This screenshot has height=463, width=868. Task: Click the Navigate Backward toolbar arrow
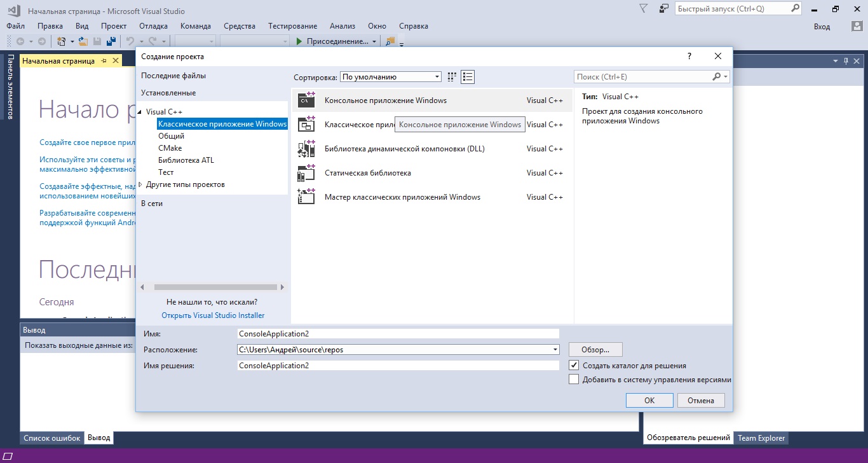coord(20,41)
